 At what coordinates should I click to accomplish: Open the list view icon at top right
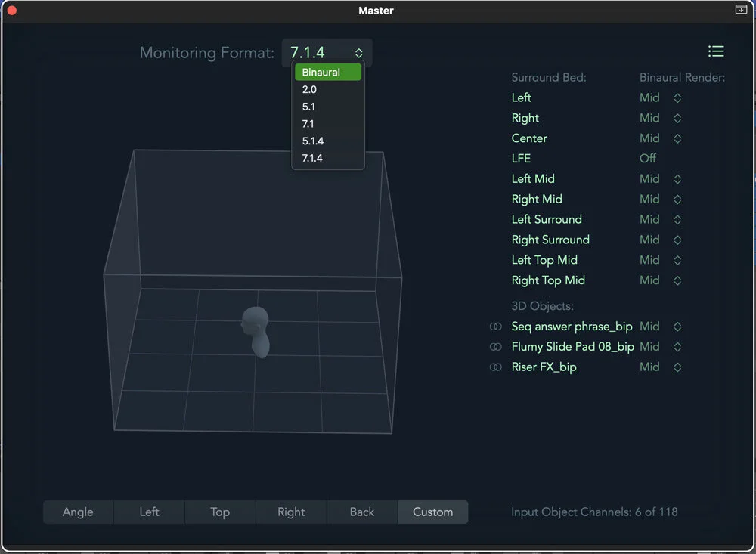click(x=716, y=51)
